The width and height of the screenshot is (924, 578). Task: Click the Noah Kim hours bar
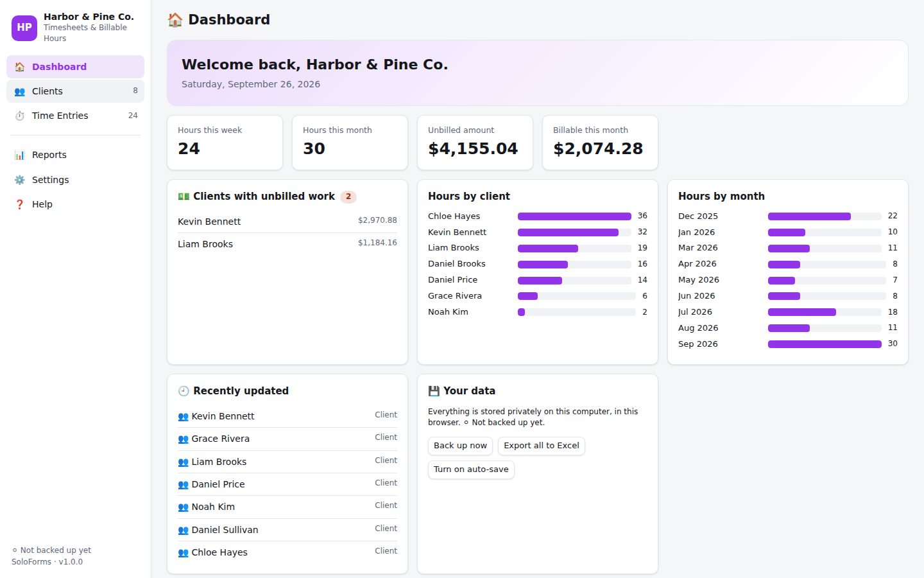tap(521, 312)
